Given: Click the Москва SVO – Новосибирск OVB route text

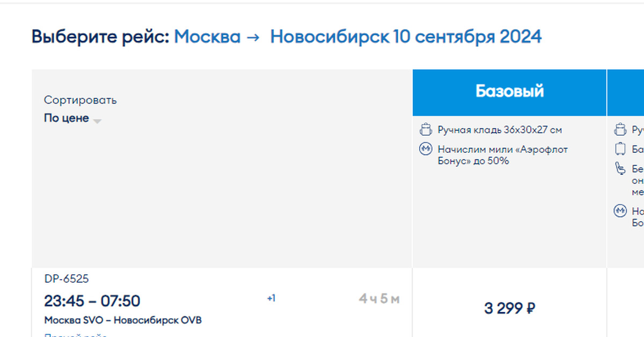Looking at the screenshot, I should pos(123,320).
